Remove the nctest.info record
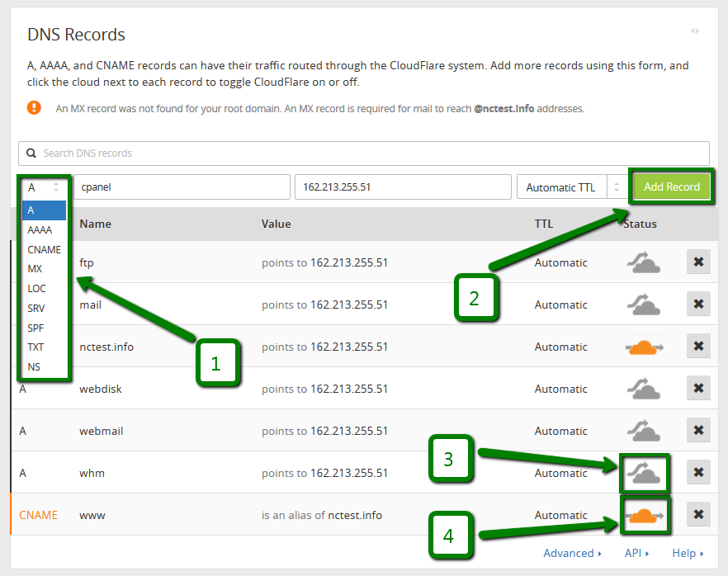This screenshot has width=728, height=576. [x=698, y=347]
